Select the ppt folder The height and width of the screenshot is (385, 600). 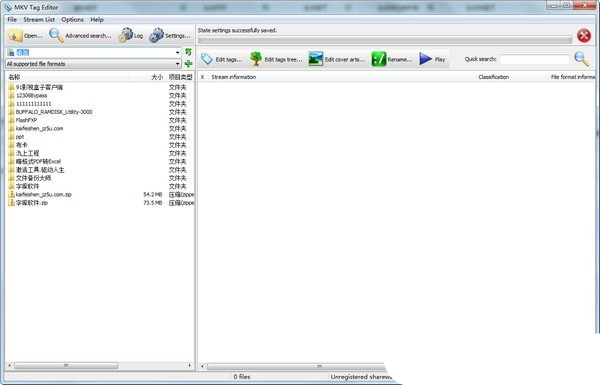20,137
